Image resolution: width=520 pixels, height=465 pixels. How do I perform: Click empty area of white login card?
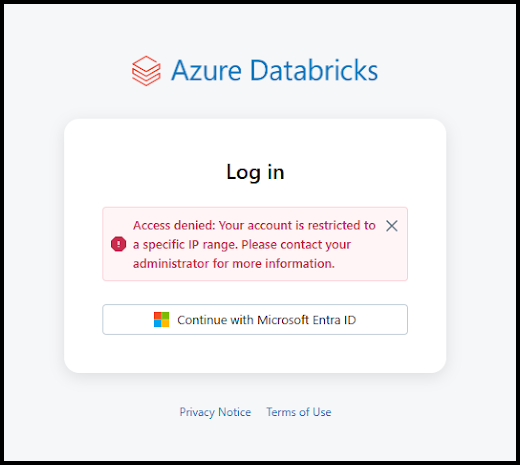pos(255,353)
